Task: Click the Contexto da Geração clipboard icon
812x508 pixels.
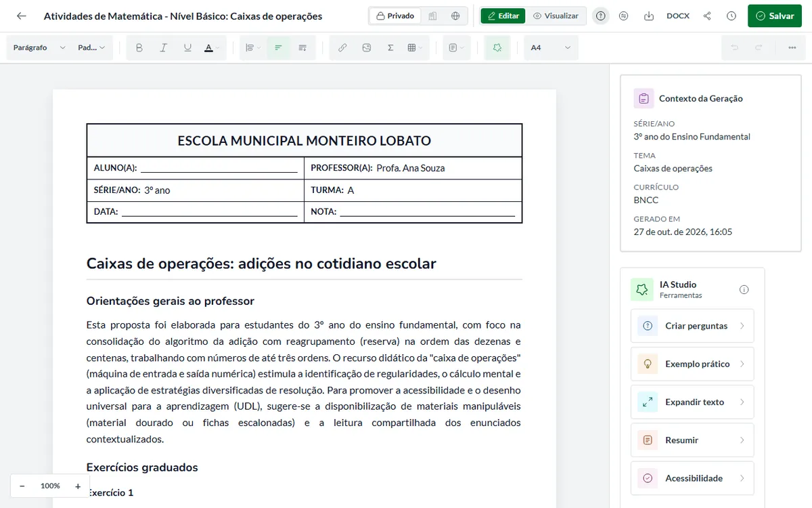Action: coord(644,98)
